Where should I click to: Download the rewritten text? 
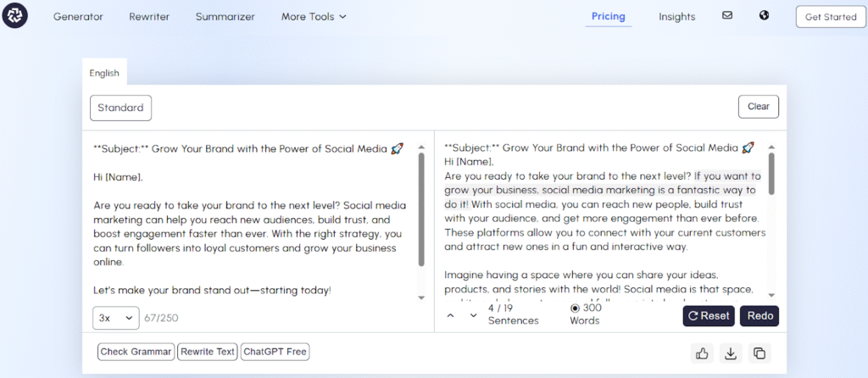click(x=729, y=353)
